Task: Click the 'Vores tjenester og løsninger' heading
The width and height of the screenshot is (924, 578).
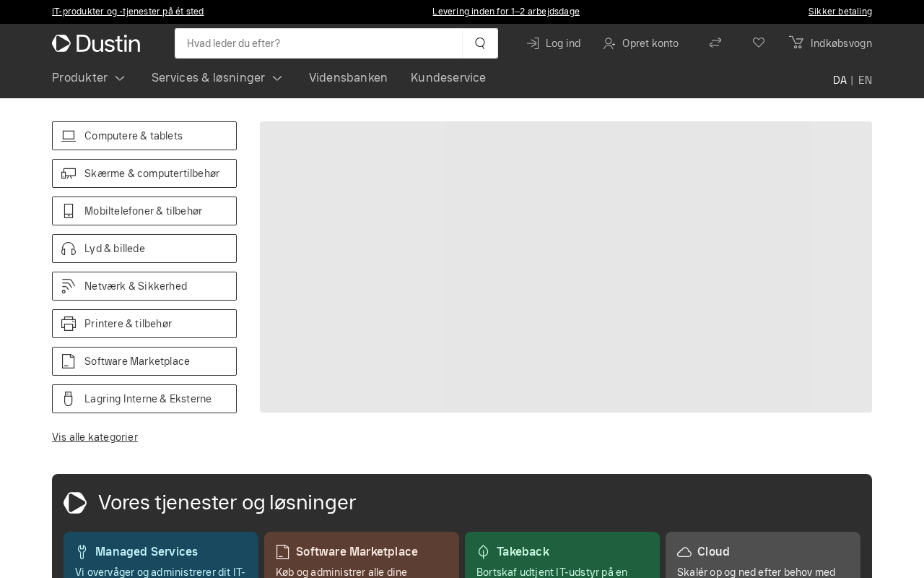Action: [x=227, y=503]
